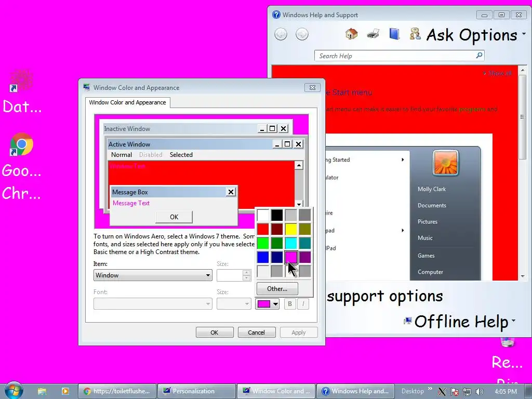
Task: Select the bright green palette swatch
Action: [x=262, y=243]
